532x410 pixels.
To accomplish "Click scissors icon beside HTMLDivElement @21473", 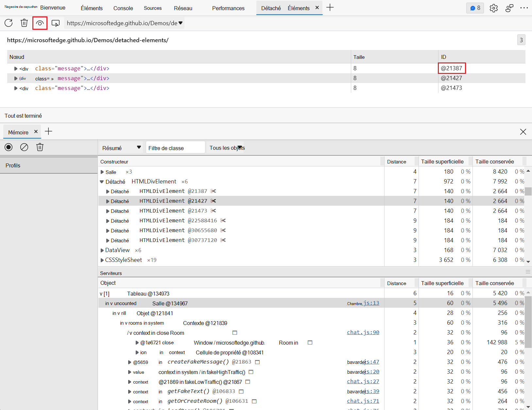I will point(213,211).
